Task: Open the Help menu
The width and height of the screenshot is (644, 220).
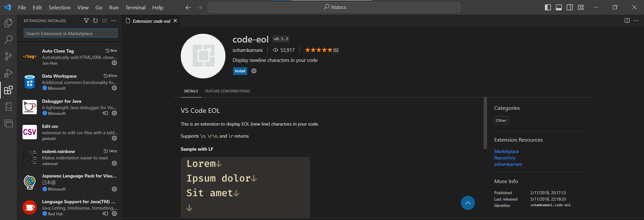Action: pyautogui.click(x=158, y=7)
